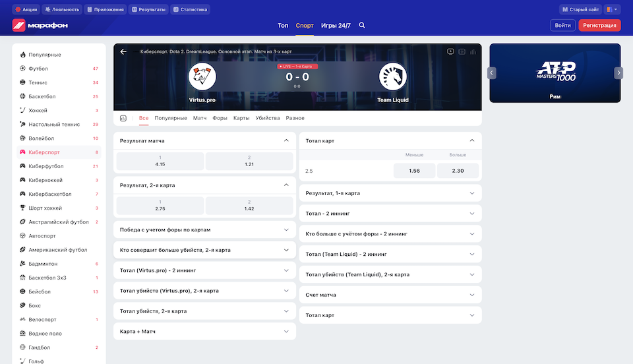This screenshot has width=633, height=364.
Task: Select Гандбол in the sports sidebar
Action: click(x=59, y=348)
